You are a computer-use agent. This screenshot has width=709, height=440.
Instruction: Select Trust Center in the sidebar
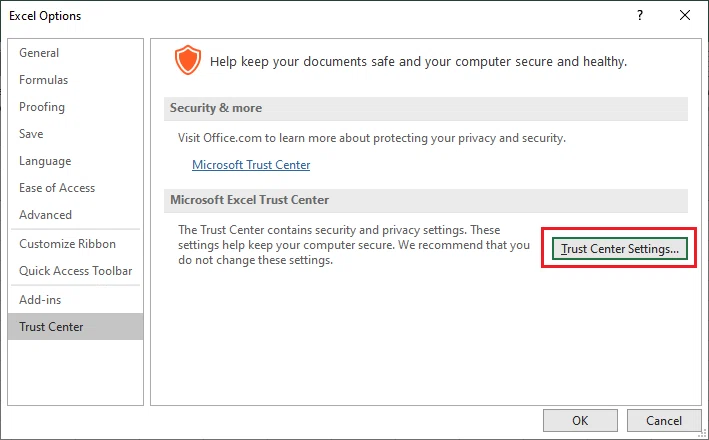click(x=75, y=326)
